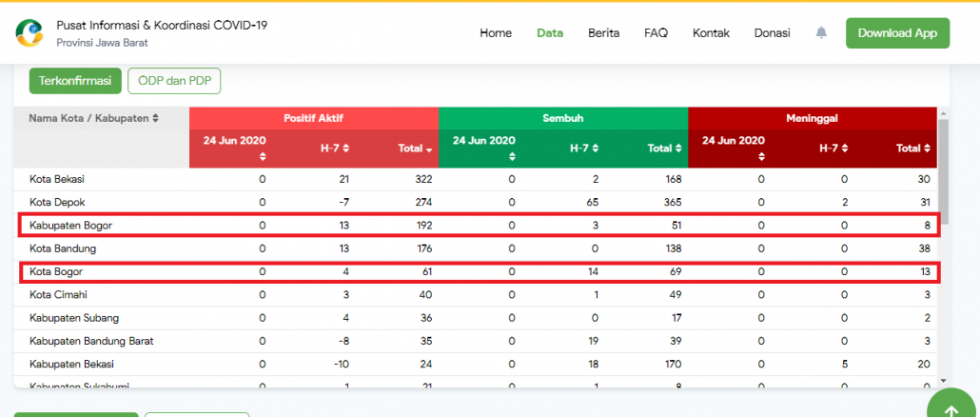This screenshot has height=417, width=980.
Task: Select the Kota Bandung row name
Action: point(63,248)
